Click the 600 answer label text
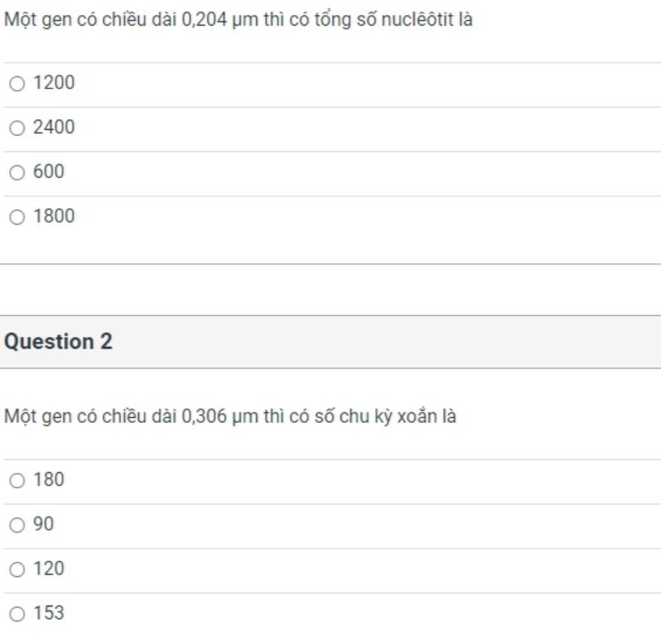The width and height of the screenshot is (661, 644). (48, 172)
